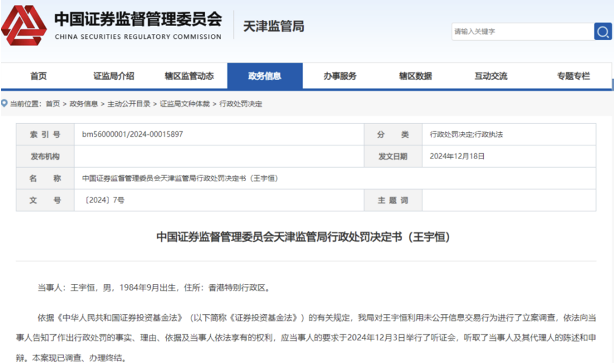Click the 分类 table label

393,134
